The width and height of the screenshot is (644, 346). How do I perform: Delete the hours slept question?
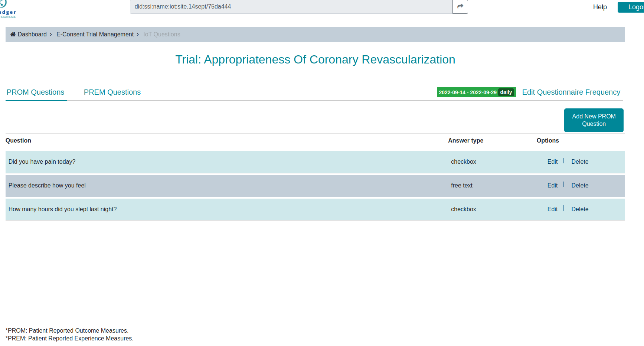pyautogui.click(x=580, y=209)
